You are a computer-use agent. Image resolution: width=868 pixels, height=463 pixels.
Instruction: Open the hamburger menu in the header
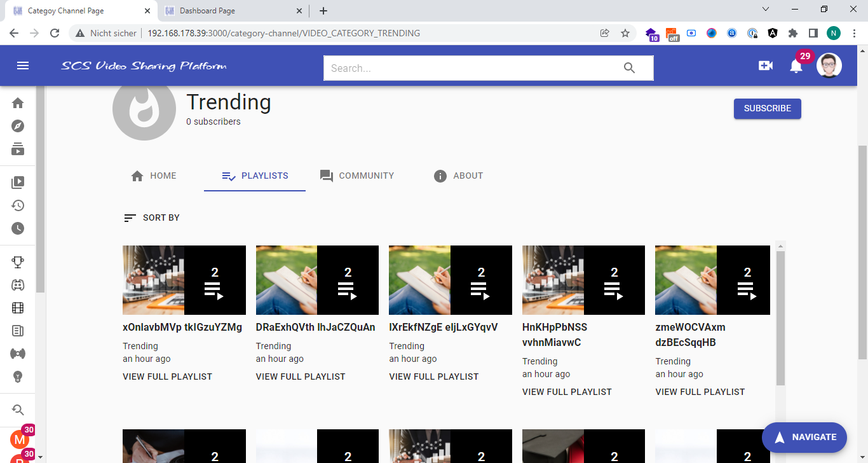[23, 66]
